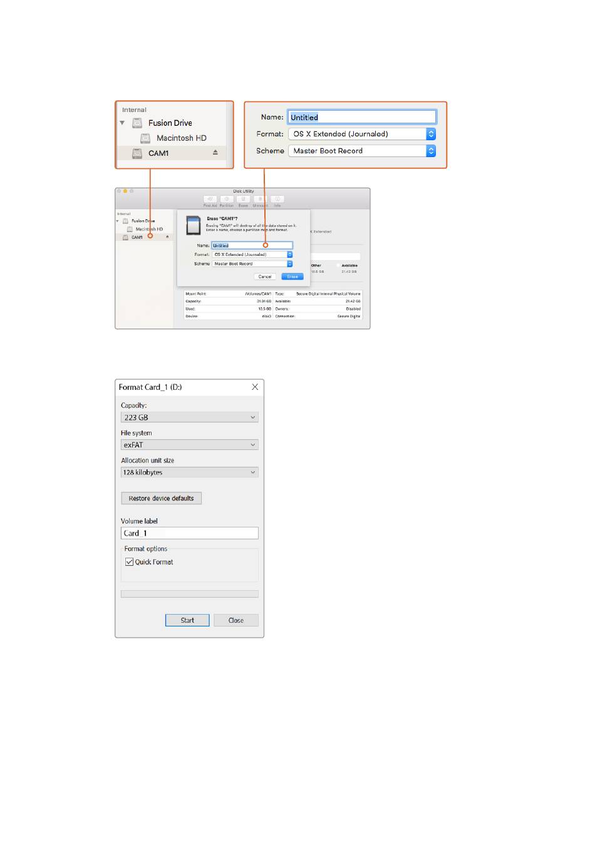Open the Info toolbar icon
This screenshot has height=868, width=595.
click(x=277, y=199)
